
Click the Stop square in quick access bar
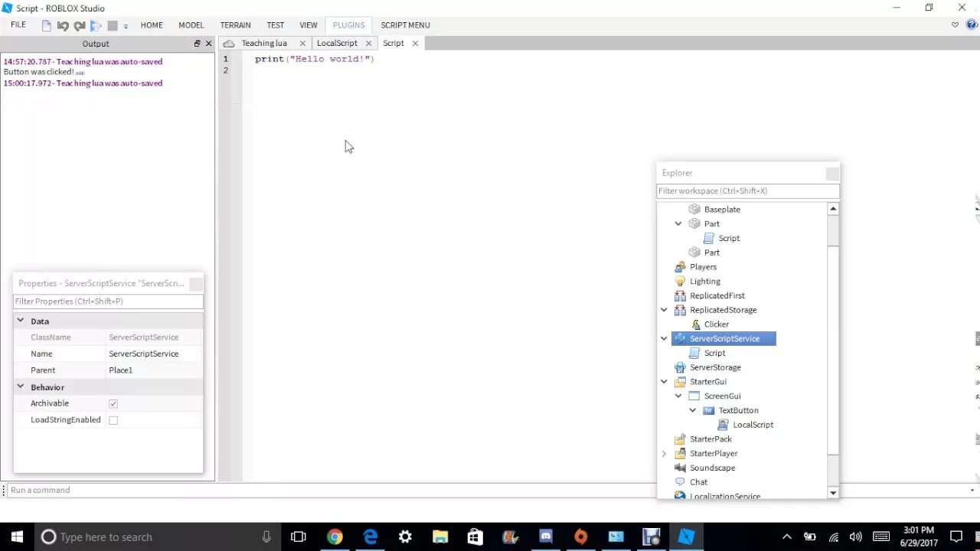113,25
